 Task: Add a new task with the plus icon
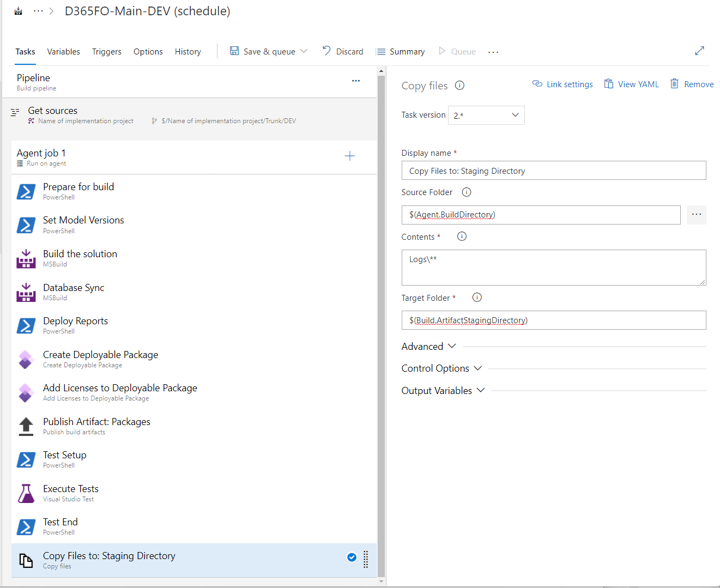pos(349,156)
